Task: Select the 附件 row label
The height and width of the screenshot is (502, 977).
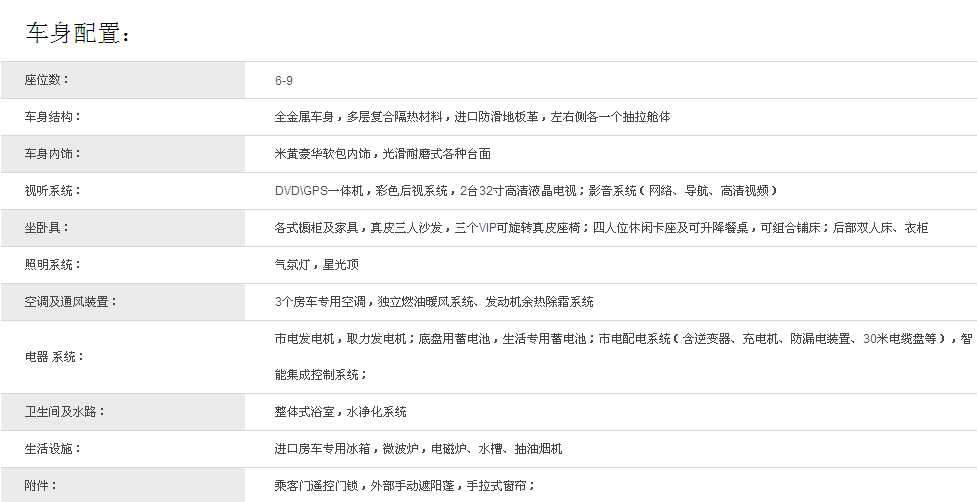Action: coord(41,486)
